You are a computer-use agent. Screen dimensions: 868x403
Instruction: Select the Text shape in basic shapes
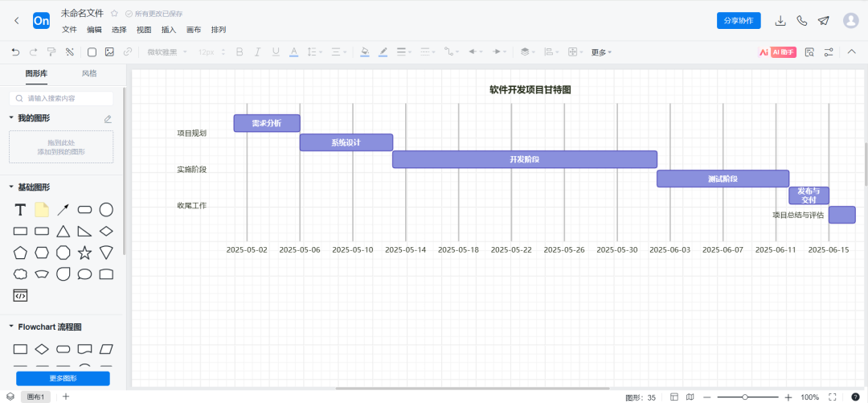[20, 209]
